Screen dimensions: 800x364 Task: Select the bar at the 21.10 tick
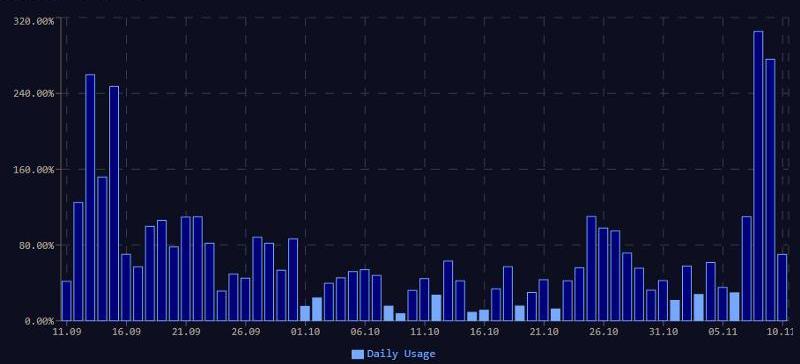click(543, 300)
